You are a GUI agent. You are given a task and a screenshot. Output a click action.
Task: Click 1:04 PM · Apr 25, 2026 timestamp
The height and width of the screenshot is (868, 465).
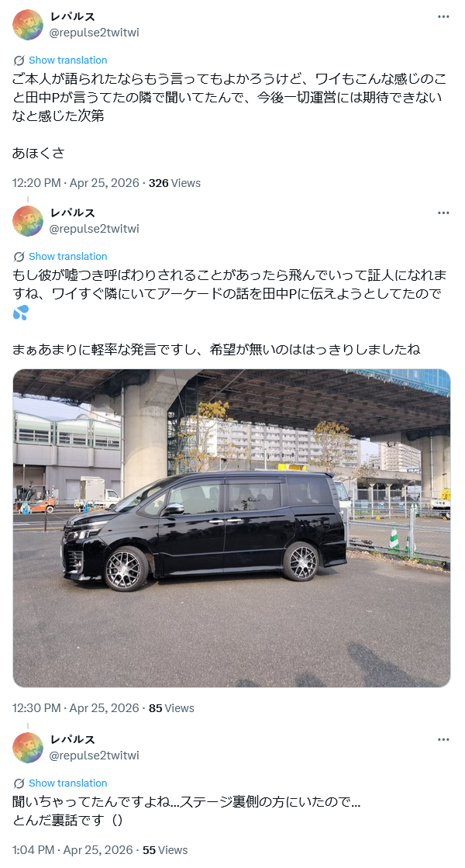point(72,850)
